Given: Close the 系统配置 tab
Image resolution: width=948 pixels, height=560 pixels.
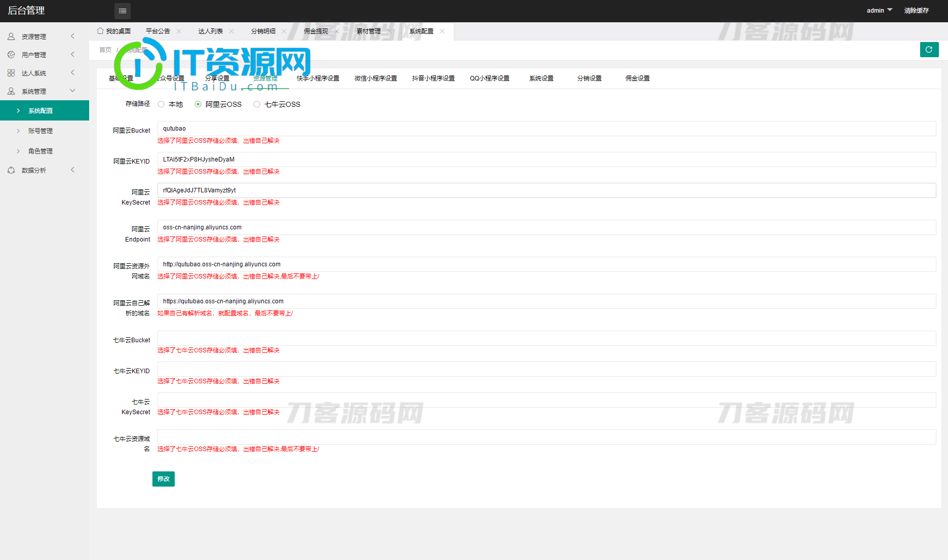Looking at the screenshot, I should click(442, 31).
